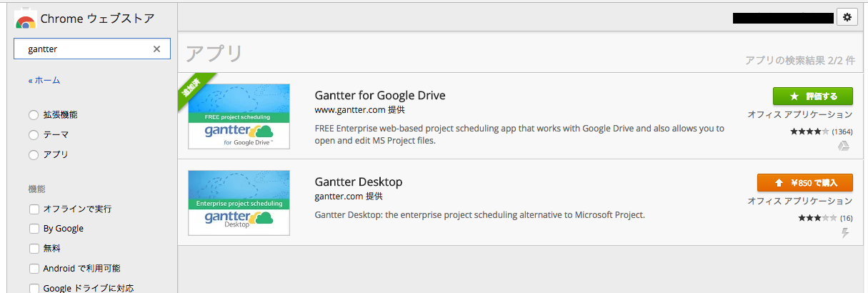The height and width of the screenshot is (293, 868).
Task: Check the By Google filter
Action: (34, 229)
